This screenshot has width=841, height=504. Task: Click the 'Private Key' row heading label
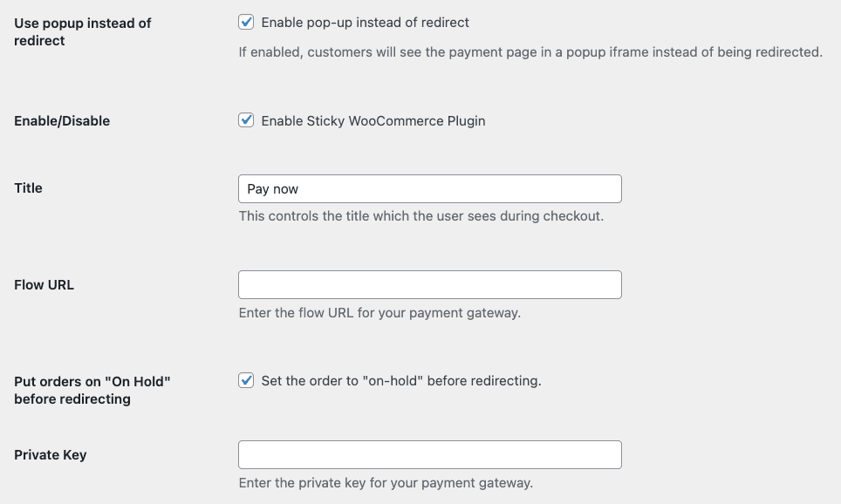pyautogui.click(x=51, y=454)
